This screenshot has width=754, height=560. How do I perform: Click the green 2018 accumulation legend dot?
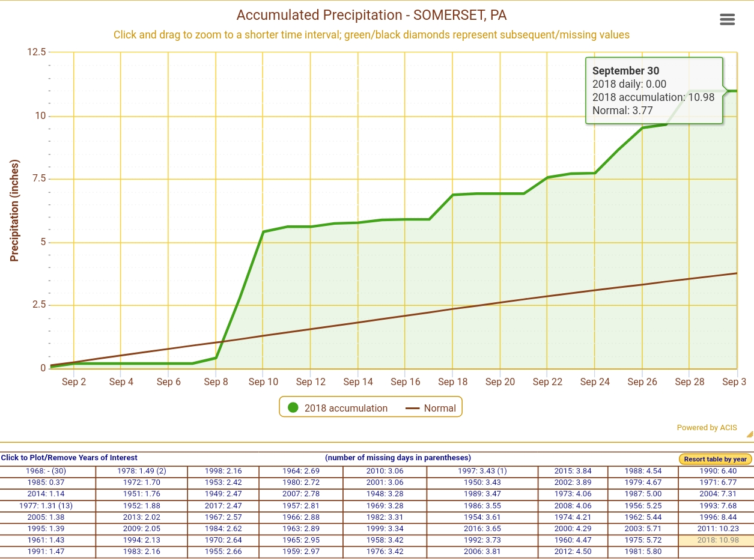pos(293,408)
